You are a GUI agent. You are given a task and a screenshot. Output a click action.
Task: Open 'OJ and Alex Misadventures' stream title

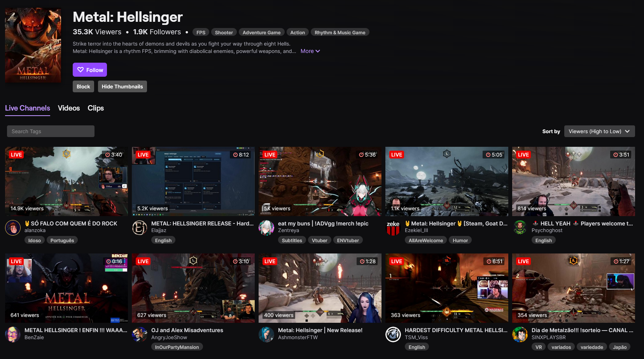pos(187,330)
